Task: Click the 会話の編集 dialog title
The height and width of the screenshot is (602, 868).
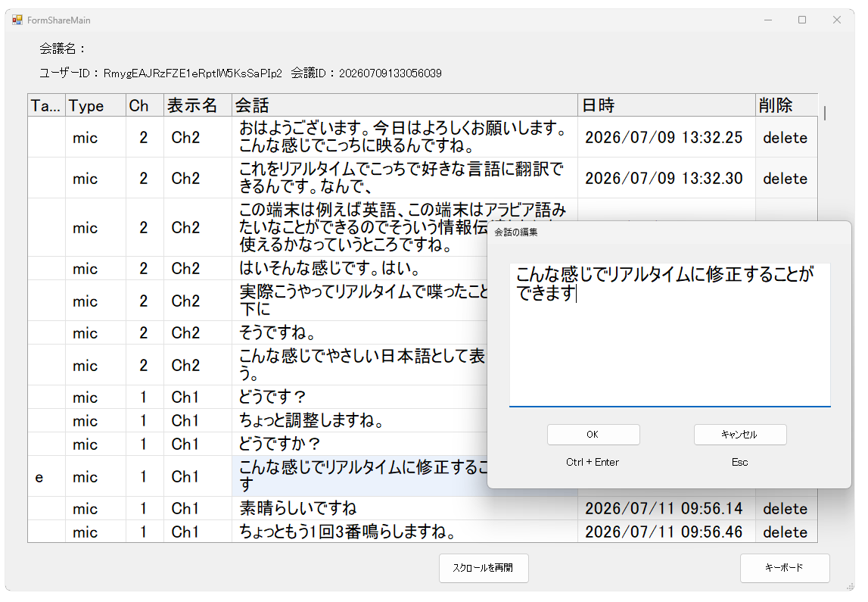Action: [x=516, y=232]
